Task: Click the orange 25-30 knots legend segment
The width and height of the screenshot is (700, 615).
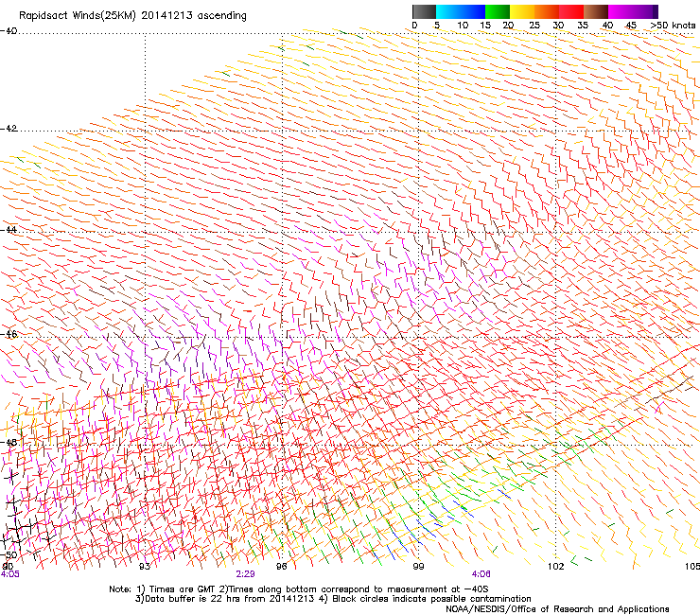Action: point(547,11)
